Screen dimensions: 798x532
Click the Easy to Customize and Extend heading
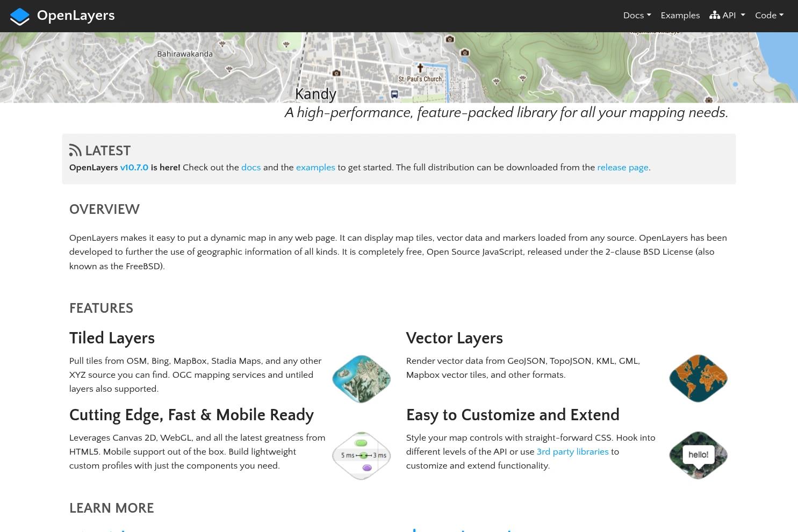pyautogui.click(x=513, y=415)
